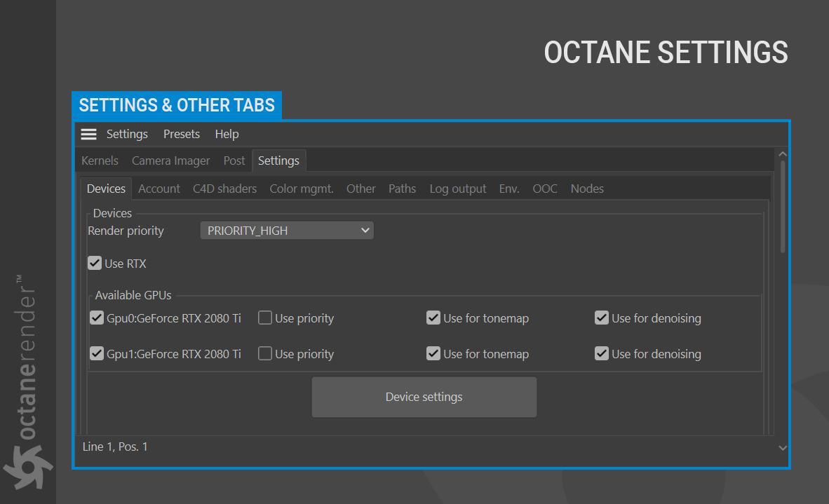Open the Paths sub-tab
Viewport: 829px width, 504px height.
point(403,189)
